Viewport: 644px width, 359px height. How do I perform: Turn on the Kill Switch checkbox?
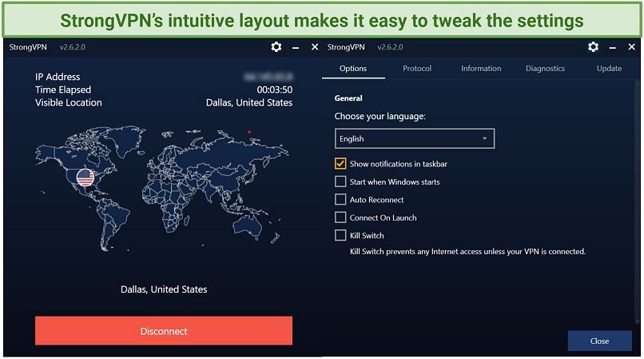coord(340,235)
